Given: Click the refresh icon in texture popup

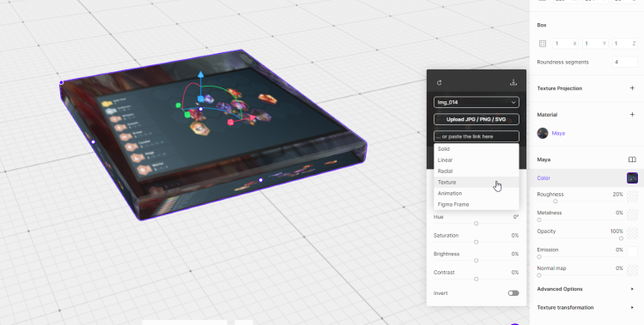Looking at the screenshot, I should [x=439, y=82].
